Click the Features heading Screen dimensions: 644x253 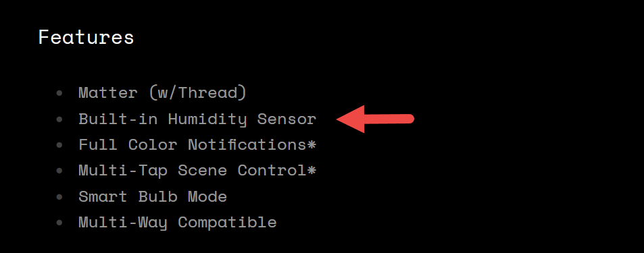click(86, 37)
